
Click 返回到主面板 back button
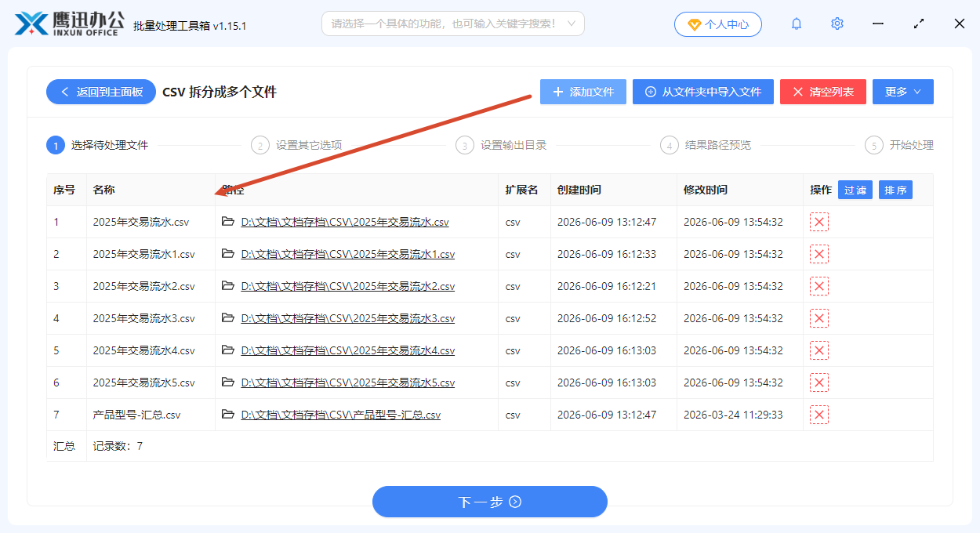coord(100,92)
